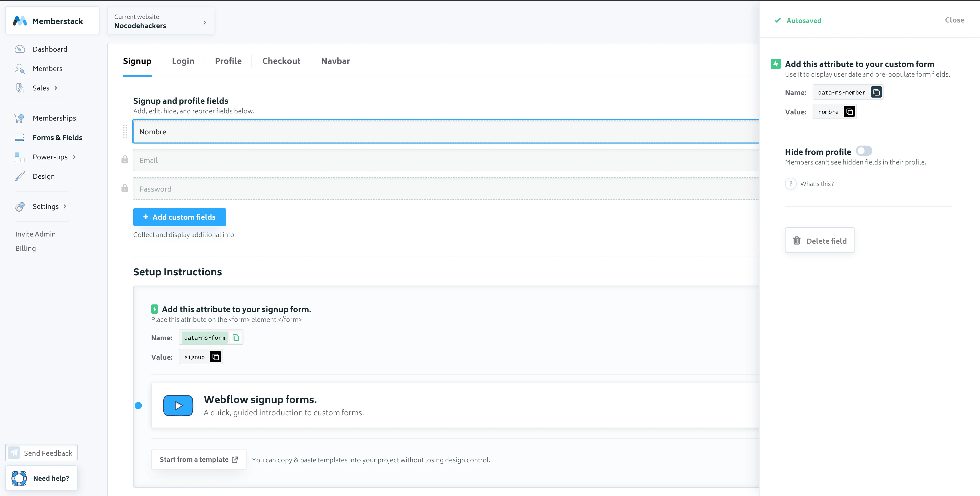Open the Start from a template link
This screenshot has height=496, width=980.
[x=198, y=459]
